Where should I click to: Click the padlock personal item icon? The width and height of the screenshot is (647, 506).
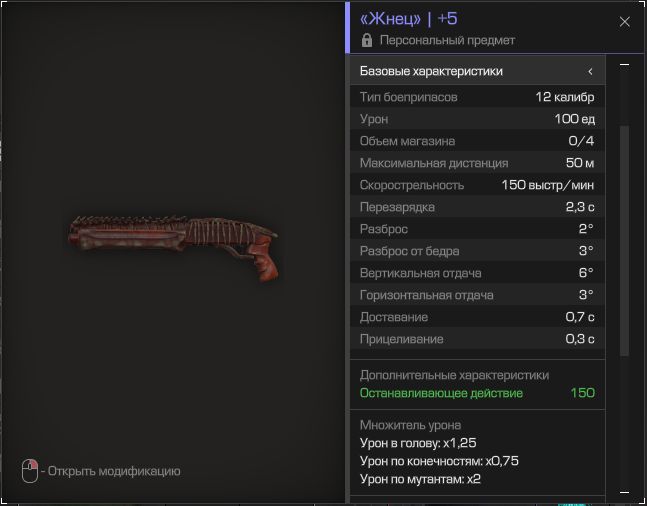366,40
